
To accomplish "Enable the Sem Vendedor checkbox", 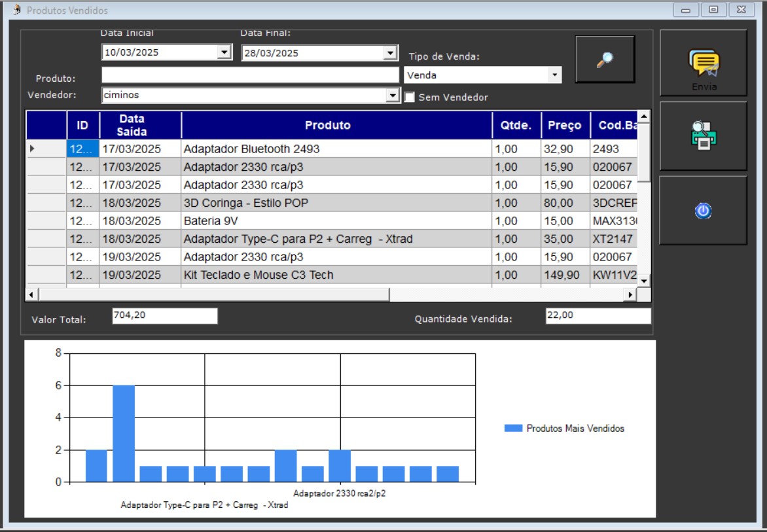I will (410, 98).
